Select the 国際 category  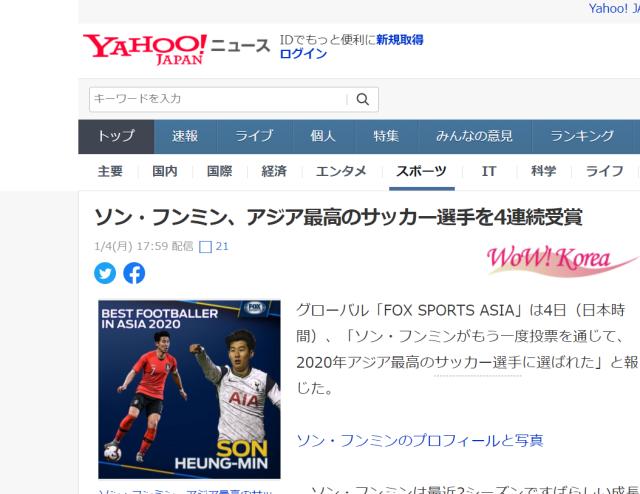[220, 171]
